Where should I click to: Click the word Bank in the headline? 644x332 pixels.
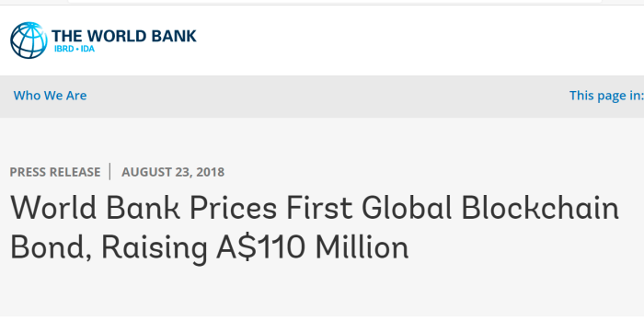[x=144, y=208]
